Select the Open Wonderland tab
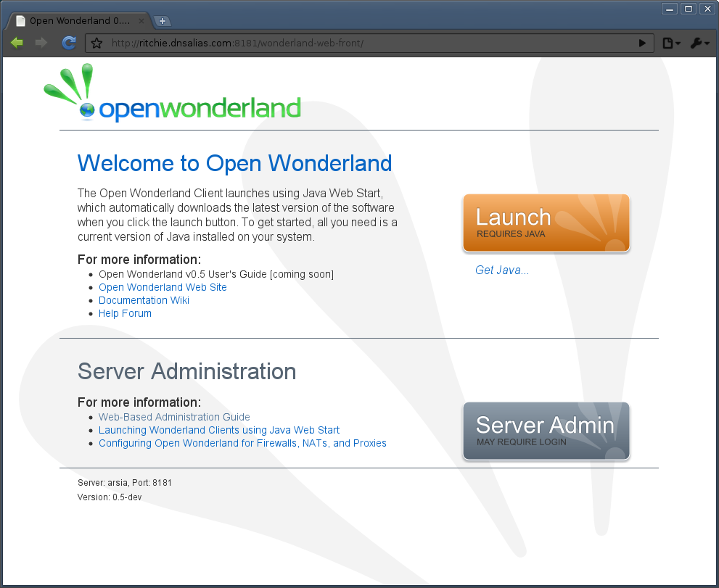The image size is (719, 588). click(x=79, y=20)
